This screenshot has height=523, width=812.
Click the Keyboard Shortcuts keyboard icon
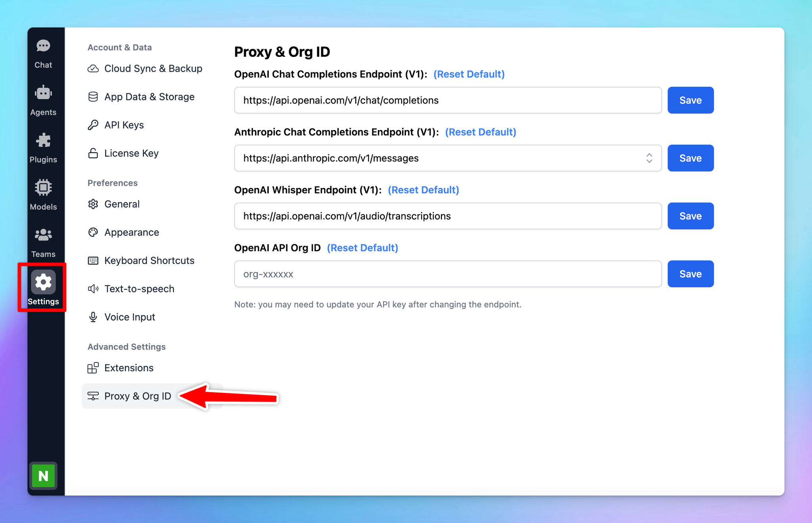[x=93, y=261]
